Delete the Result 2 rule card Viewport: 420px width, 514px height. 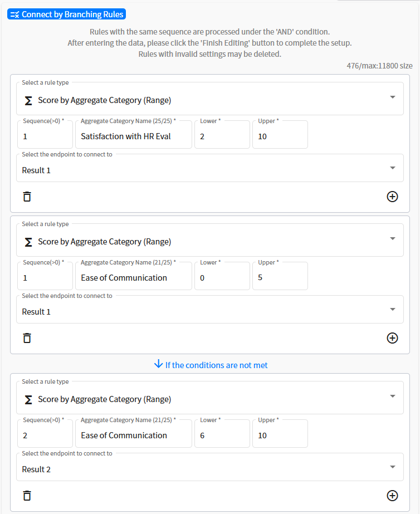click(27, 496)
